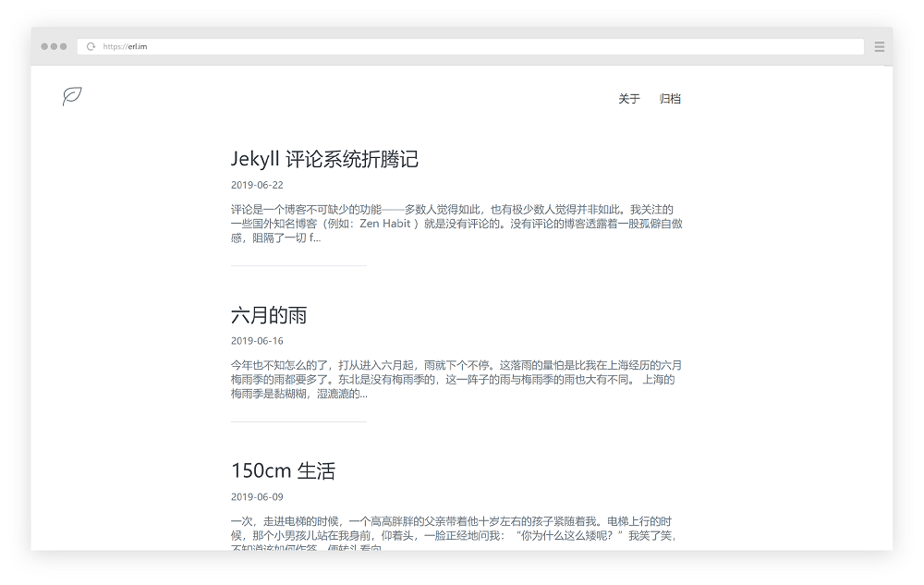Click the divider line below 六月的雨 excerpt
The width and height of the screenshot is (924, 585).
coord(298,421)
